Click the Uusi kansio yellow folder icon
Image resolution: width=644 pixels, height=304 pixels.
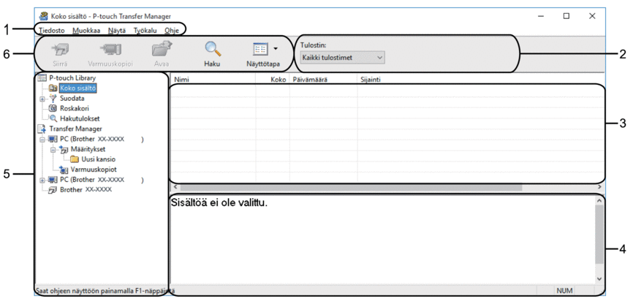click(75, 159)
